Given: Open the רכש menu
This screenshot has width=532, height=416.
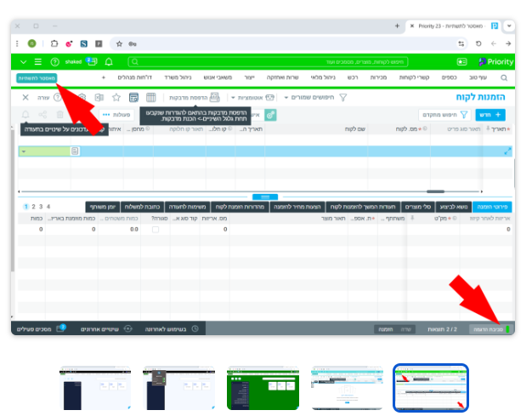Looking at the screenshot, I should 353,77.
